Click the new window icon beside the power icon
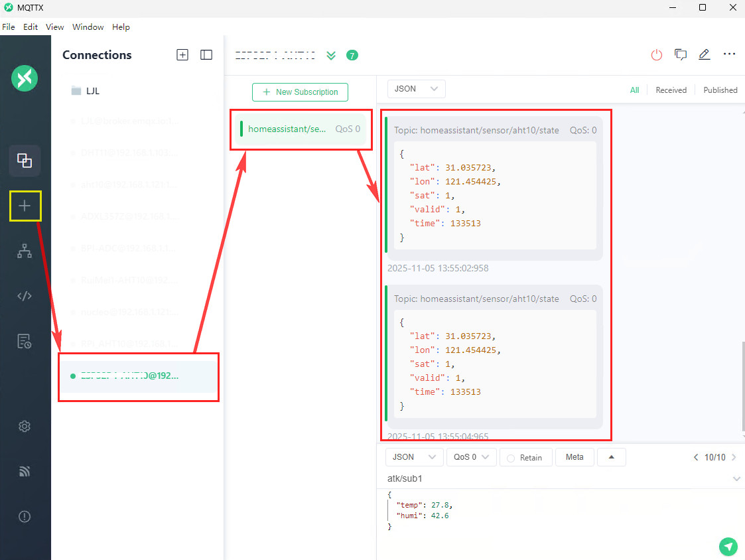 click(681, 54)
